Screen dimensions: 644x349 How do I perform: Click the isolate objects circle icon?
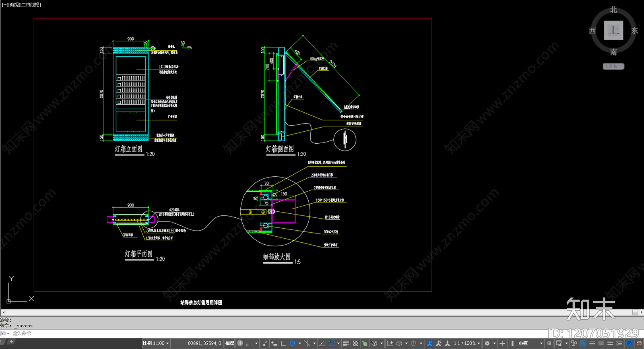point(630,343)
